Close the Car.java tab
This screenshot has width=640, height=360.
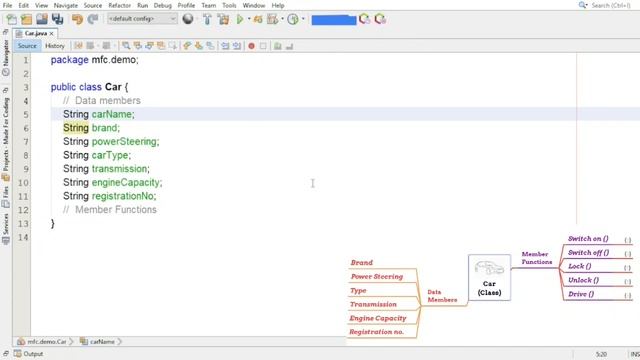(x=51, y=33)
